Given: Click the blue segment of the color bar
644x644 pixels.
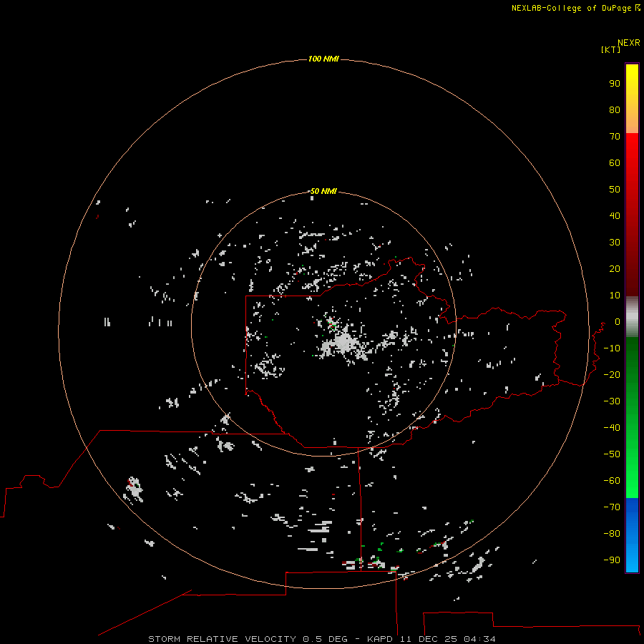Looking at the screenshot, I should point(632,535).
